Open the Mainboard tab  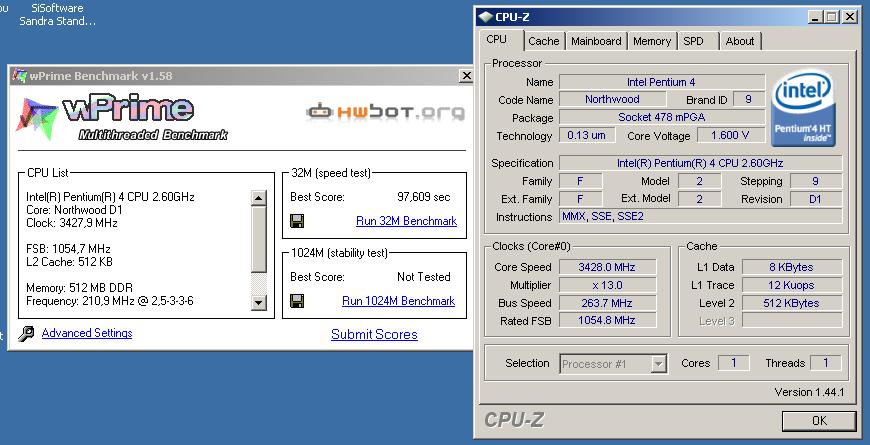click(x=596, y=41)
